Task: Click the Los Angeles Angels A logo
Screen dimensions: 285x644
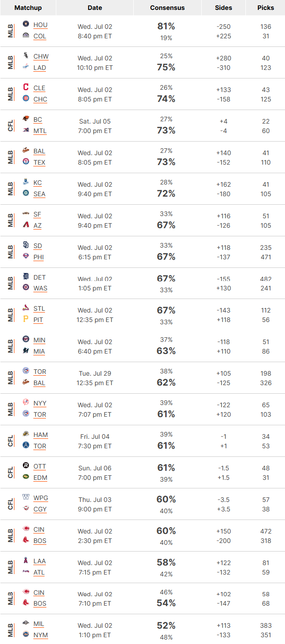Action: pos(26,561)
